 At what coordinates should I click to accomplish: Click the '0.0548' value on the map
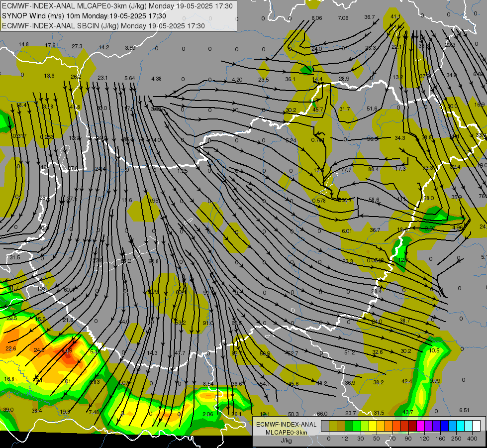(376, 260)
